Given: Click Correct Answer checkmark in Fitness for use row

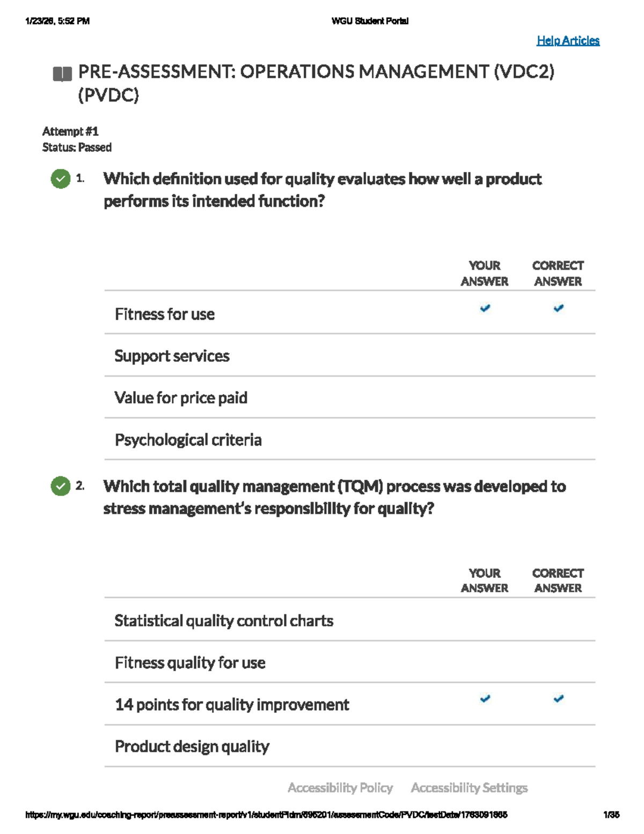Looking at the screenshot, I should coord(559,308).
